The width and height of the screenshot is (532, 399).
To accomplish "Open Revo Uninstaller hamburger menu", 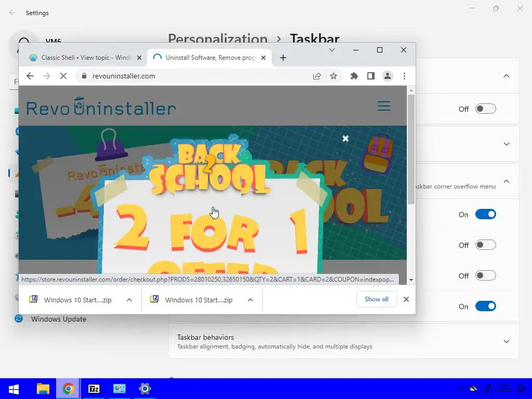I will click(x=384, y=106).
